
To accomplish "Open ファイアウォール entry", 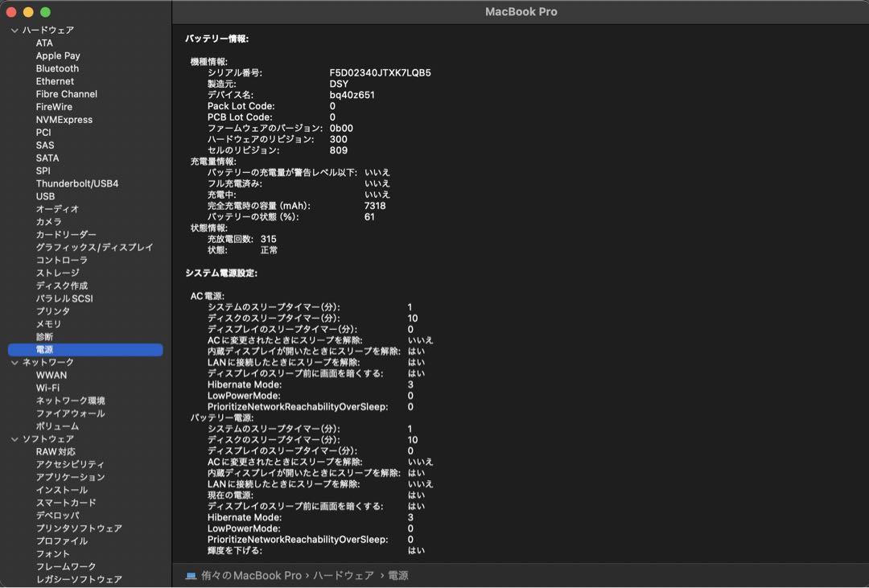I will pos(70,413).
